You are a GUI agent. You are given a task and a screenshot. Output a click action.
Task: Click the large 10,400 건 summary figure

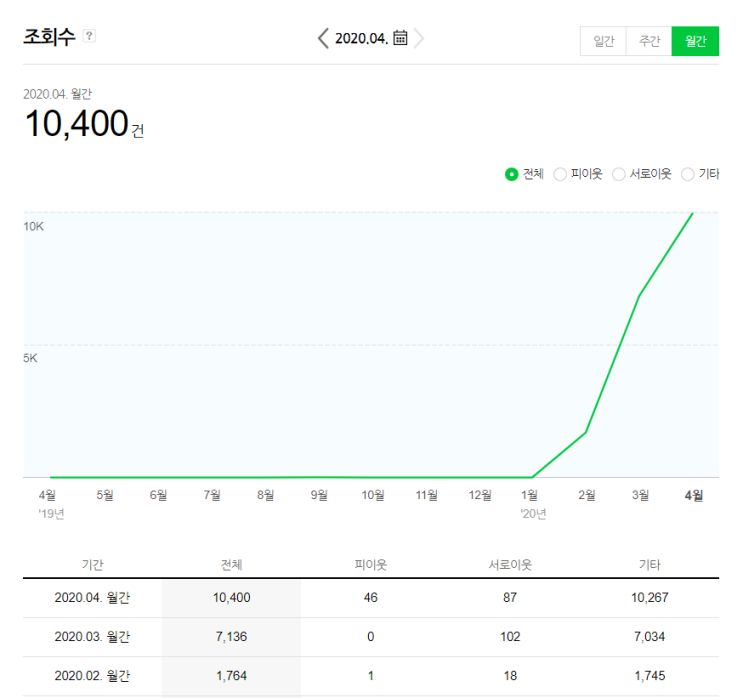[x=84, y=124]
